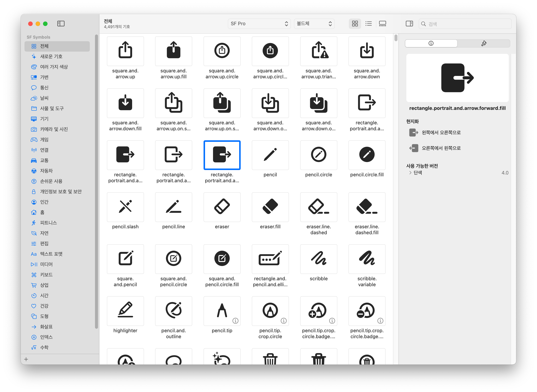Click the highlighter symbol

coord(125,311)
